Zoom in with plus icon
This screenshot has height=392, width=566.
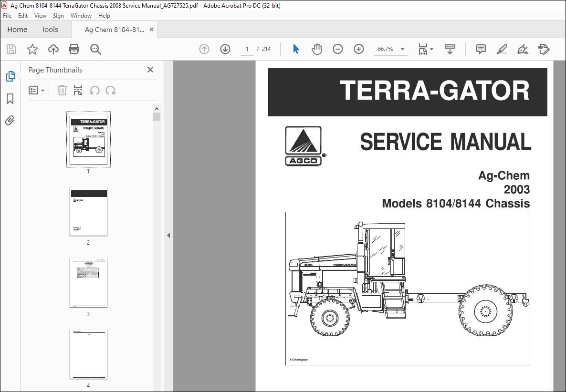click(359, 49)
